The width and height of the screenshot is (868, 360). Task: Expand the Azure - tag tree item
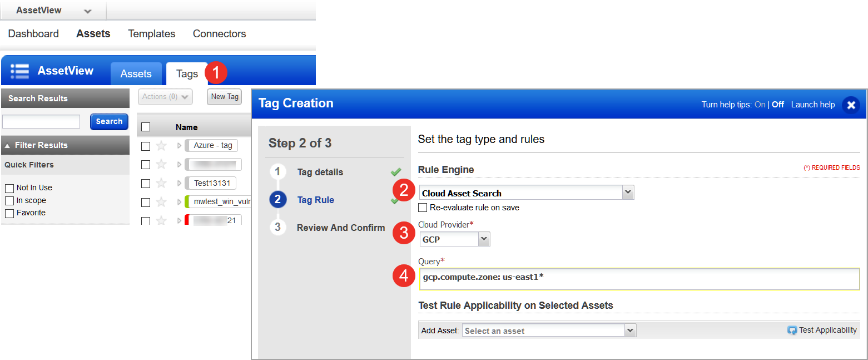click(178, 145)
